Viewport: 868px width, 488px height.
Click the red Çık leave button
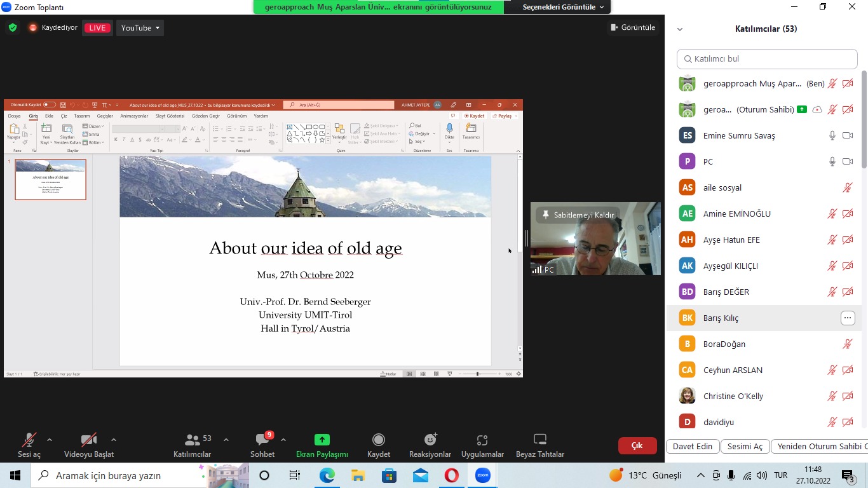point(637,446)
